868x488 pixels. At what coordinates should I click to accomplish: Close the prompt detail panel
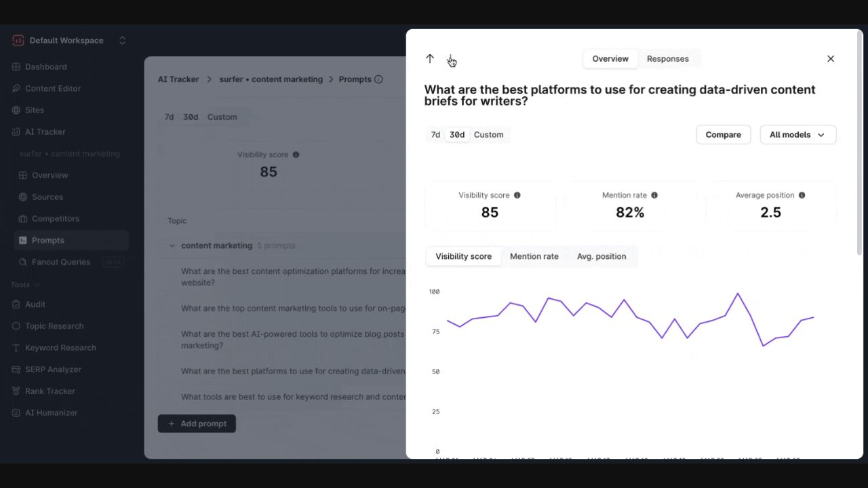831,59
